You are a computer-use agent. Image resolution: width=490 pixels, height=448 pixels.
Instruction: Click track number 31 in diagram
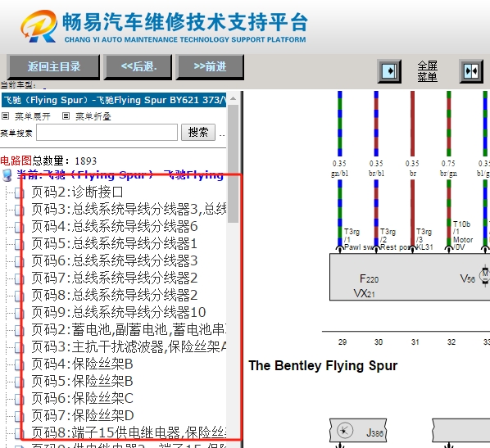(415, 342)
